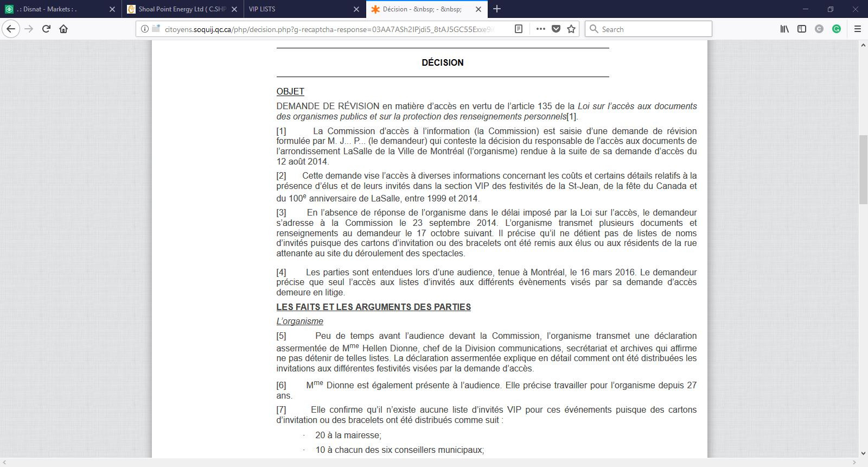Click paragraph number [3]
Image resolution: width=868 pixels, height=467 pixels.
281,212
